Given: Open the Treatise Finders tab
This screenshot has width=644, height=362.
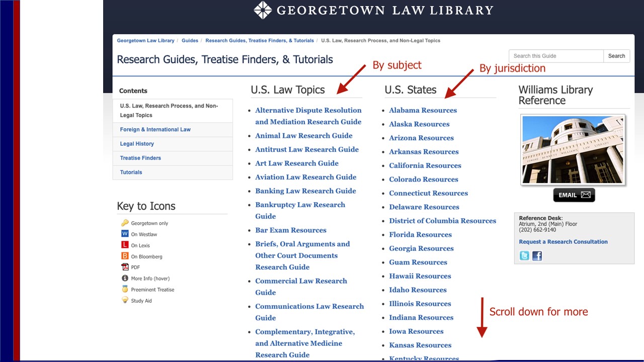Looking at the screenshot, I should pyautogui.click(x=173, y=158).
